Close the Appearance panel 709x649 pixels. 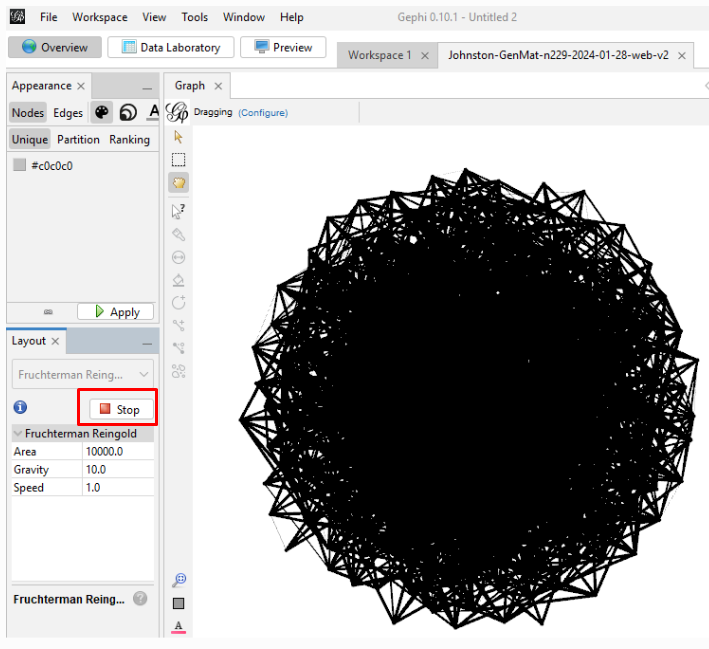81,86
